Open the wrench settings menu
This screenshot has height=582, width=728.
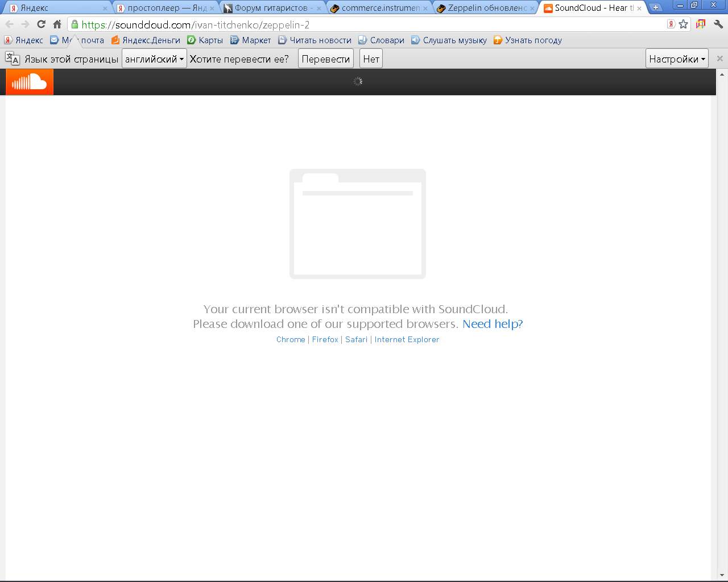(718, 24)
